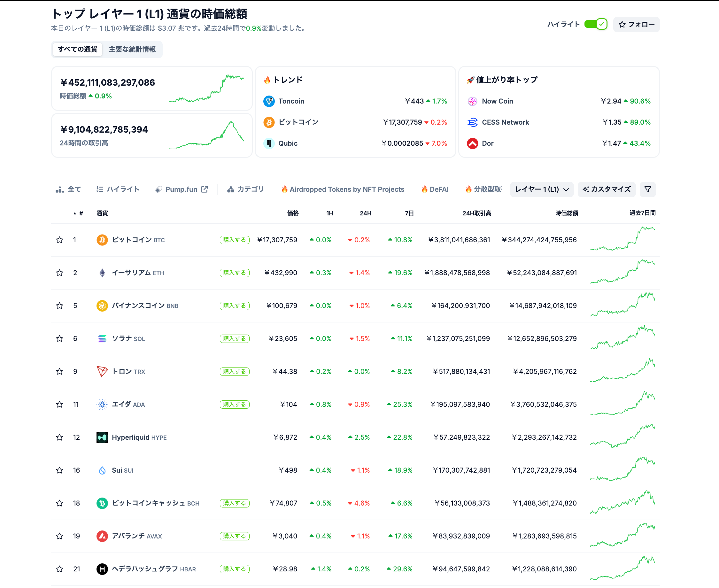Click the Solana SOL coin icon
The height and width of the screenshot is (588, 719).
click(102, 339)
